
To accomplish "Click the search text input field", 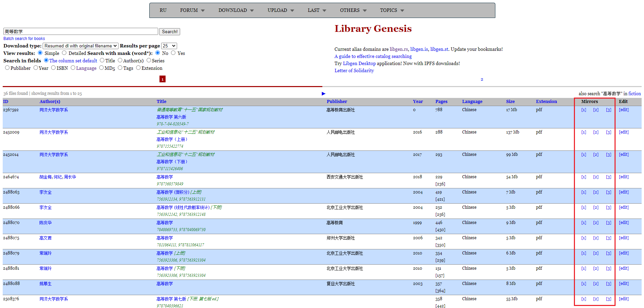I will point(81,32).
